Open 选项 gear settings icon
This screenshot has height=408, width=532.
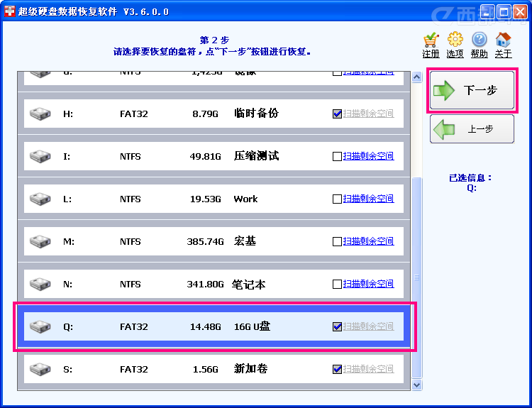(x=455, y=40)
